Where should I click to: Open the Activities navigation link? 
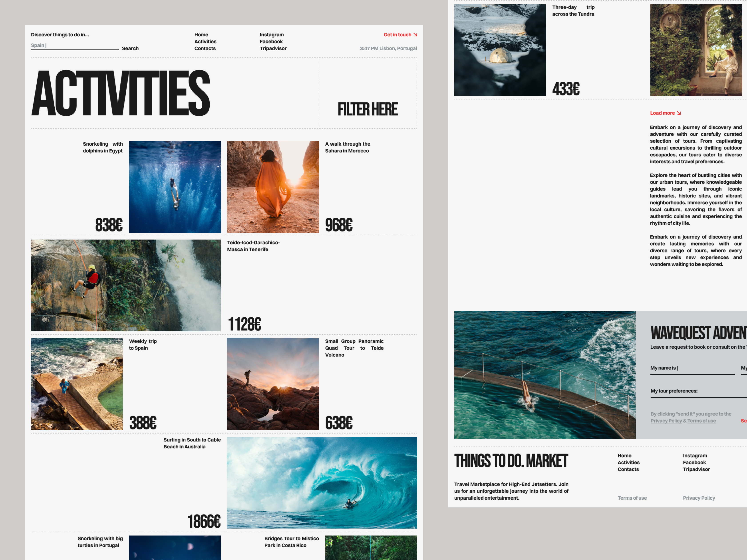pos(205,41)
